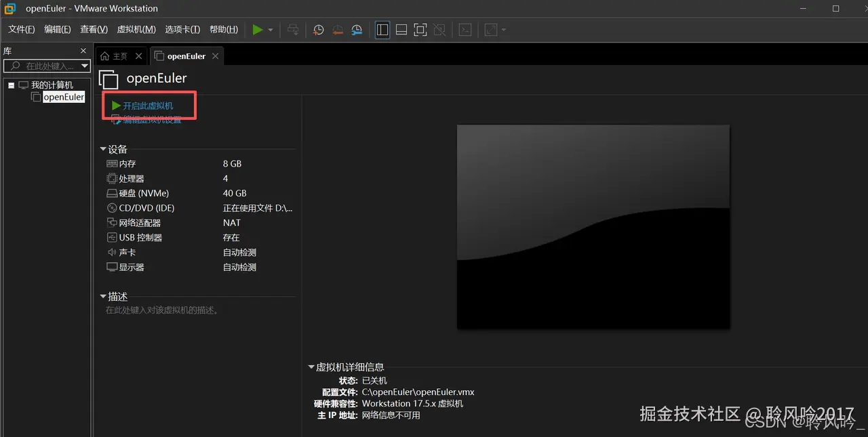Take a snapshot of the virtual machine
This screenshot has height=437, width=868.
(x=318, y=29)
